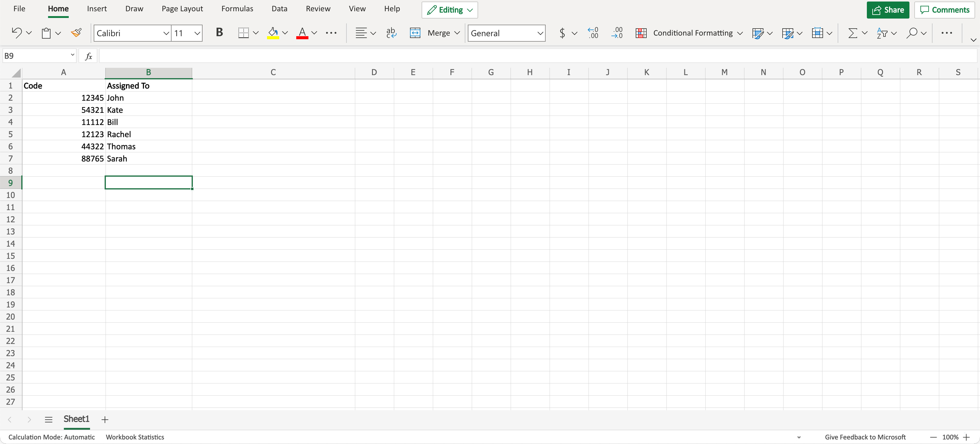Select the Sheet1 tab
The width and height of the screenshot is (980, 444).
(76, 419)
